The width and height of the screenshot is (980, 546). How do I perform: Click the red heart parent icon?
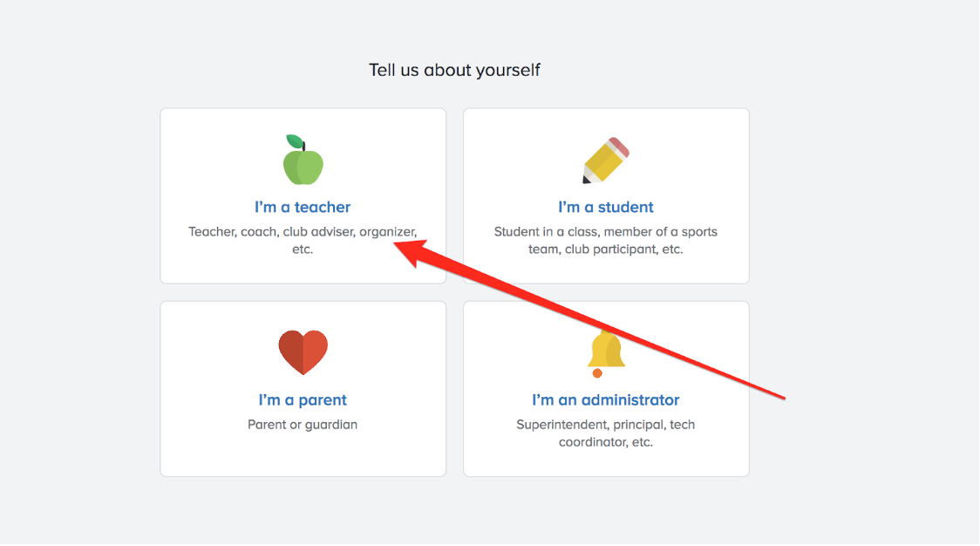[303, 351]
